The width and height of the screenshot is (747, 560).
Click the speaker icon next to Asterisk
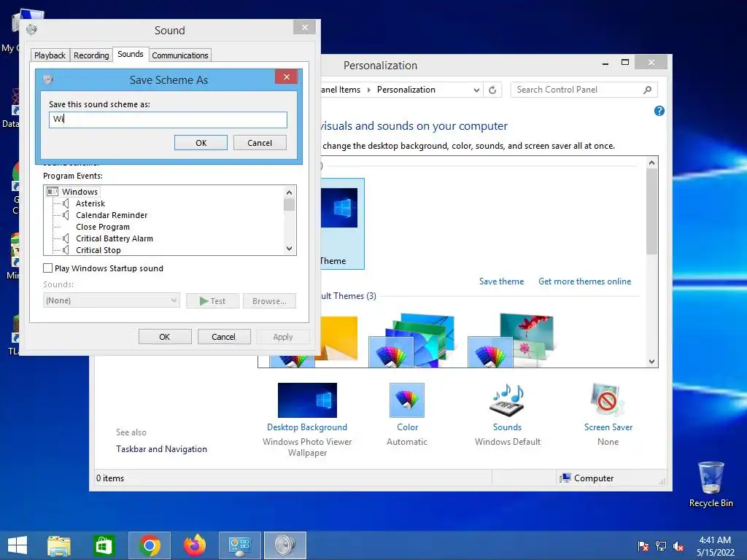[66, 203]
